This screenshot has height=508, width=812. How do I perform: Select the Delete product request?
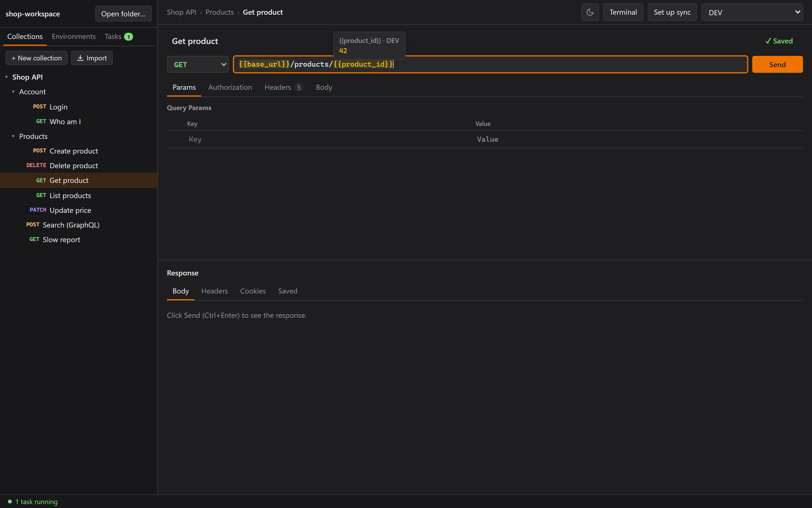tap(79, 166)
